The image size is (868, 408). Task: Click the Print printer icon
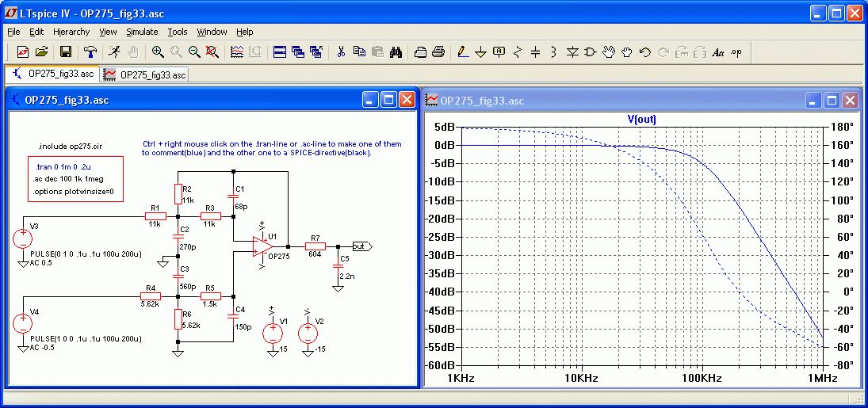click(438, 52)
